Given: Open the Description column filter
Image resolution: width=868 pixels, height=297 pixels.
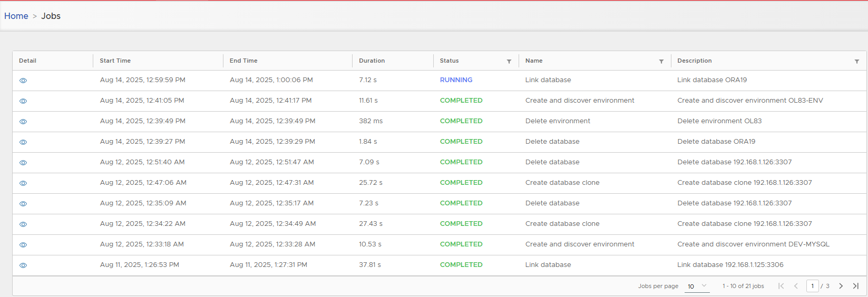Looking at the screenshot, I should (x=856, y=62).
